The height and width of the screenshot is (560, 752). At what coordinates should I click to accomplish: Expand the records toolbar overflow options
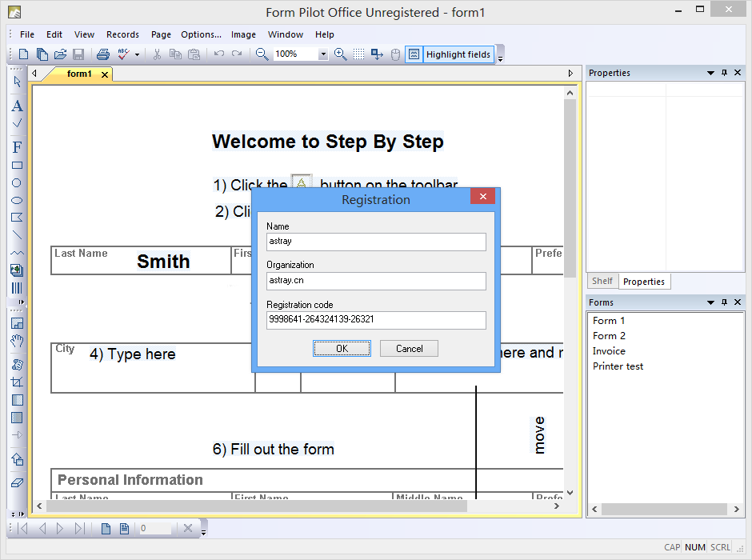203,532
